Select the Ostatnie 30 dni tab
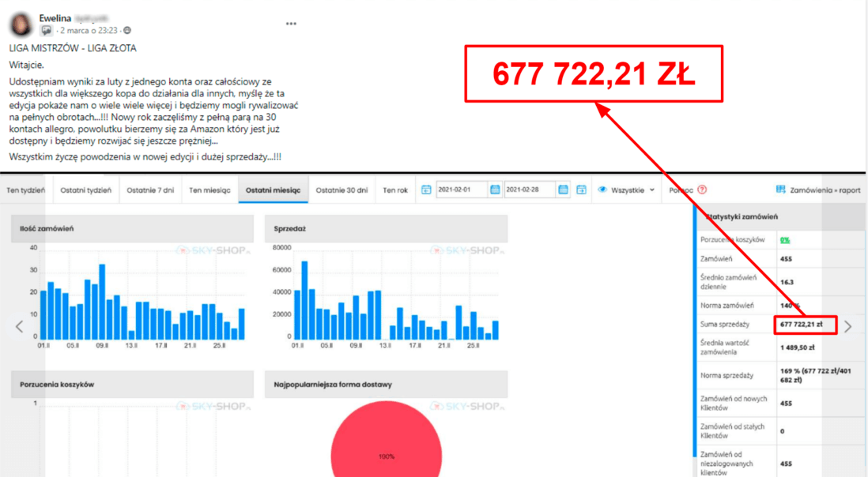The height and width of the screenshot is (477, 868). pos(342,190)
